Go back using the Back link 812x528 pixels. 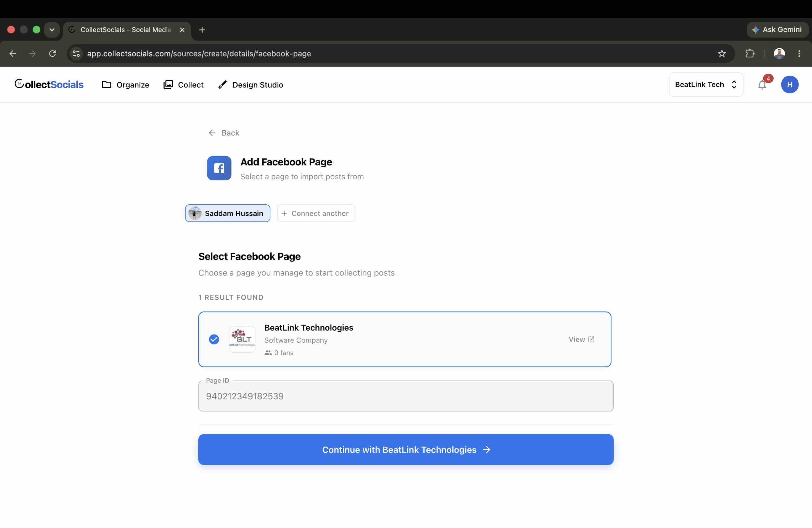coord(224,133)
